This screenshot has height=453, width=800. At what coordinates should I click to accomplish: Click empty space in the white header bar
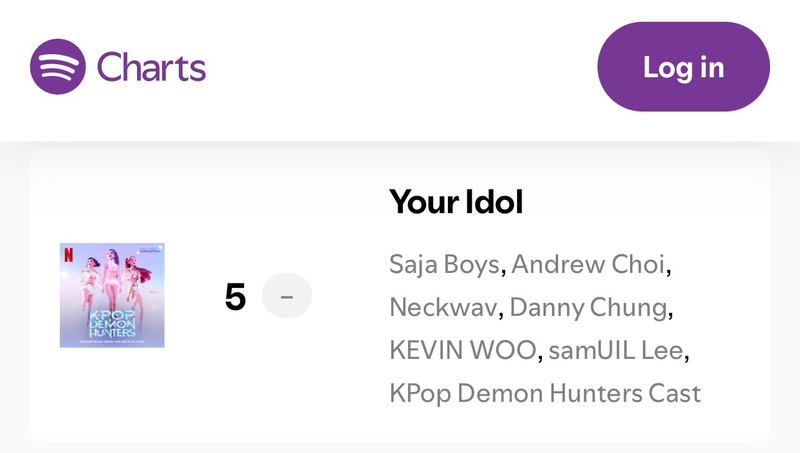click(400, 68)
